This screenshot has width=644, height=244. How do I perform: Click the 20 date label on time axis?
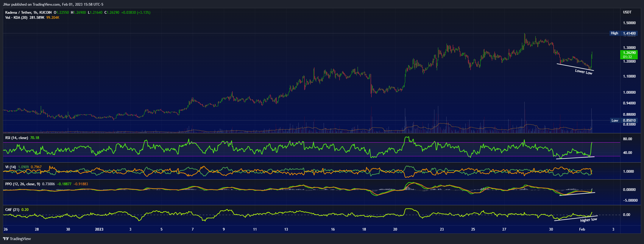click(395, 229)
